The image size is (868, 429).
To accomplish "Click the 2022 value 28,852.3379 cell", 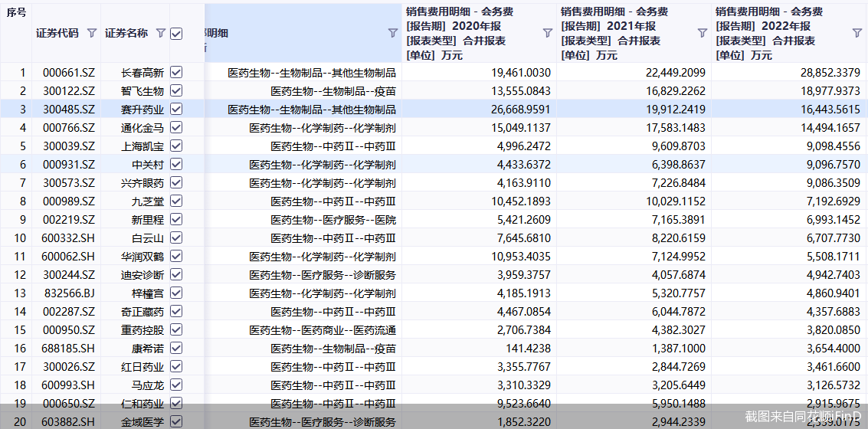I will click(x=829, y=72).
